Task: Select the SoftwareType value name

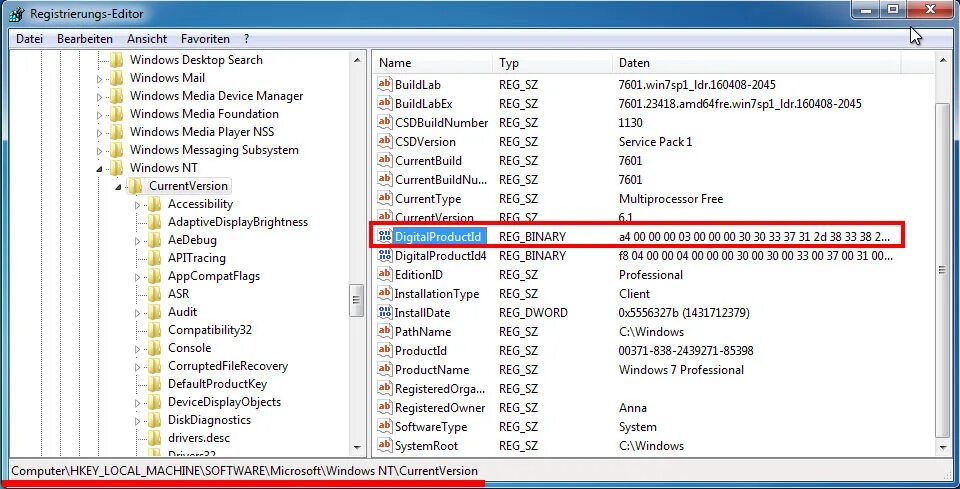Action: [x=431, y=427]
